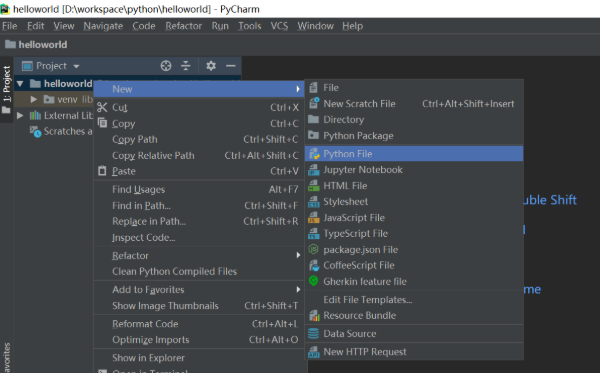Select Find in Path... entry
The width and height of the screenshot is (600, 373).
199,205
